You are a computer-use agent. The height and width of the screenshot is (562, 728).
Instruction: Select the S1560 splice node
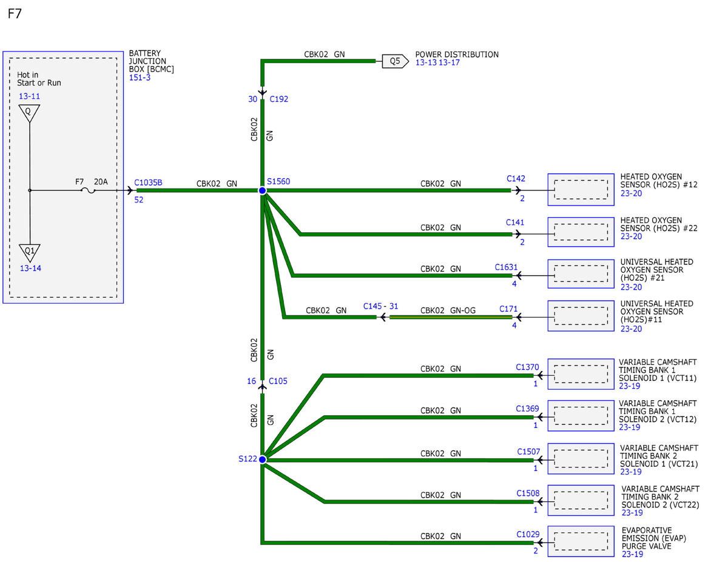click(x=263, y=190)
